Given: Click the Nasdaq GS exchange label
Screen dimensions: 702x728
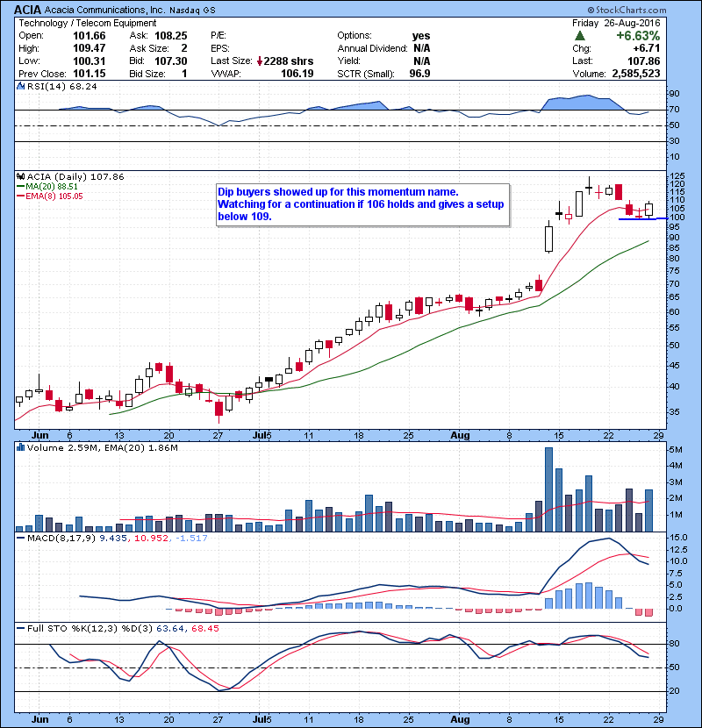Looking at the screenshot, I should (192, 11).
